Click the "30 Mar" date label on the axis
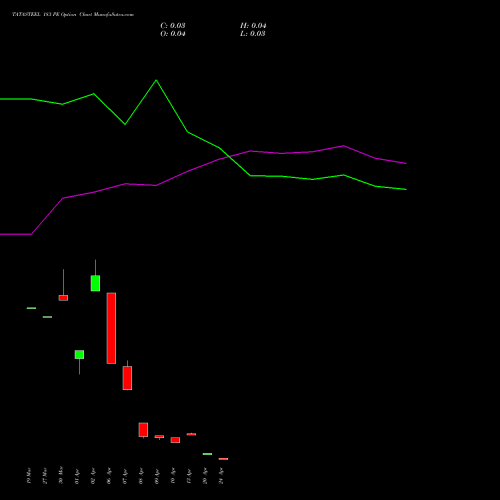Viewport: 500px width, 500px height. pyautogui.click(x=61, y=475)
